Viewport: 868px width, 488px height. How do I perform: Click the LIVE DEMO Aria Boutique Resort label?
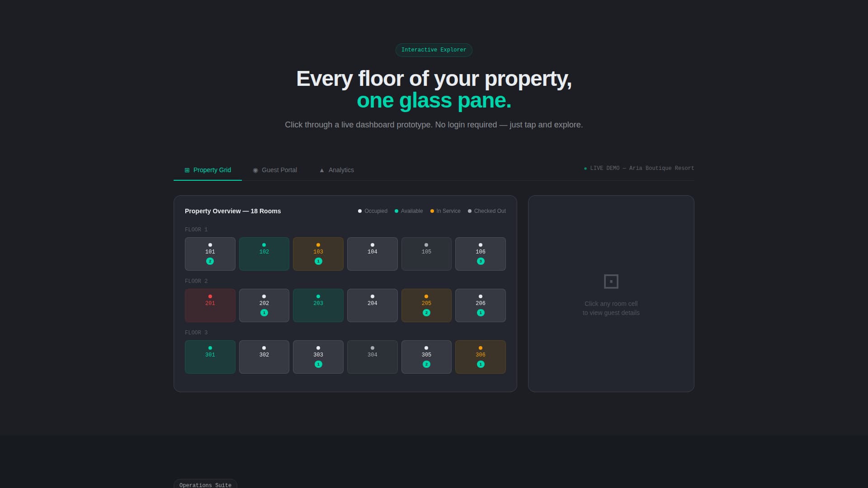(639, 168)
